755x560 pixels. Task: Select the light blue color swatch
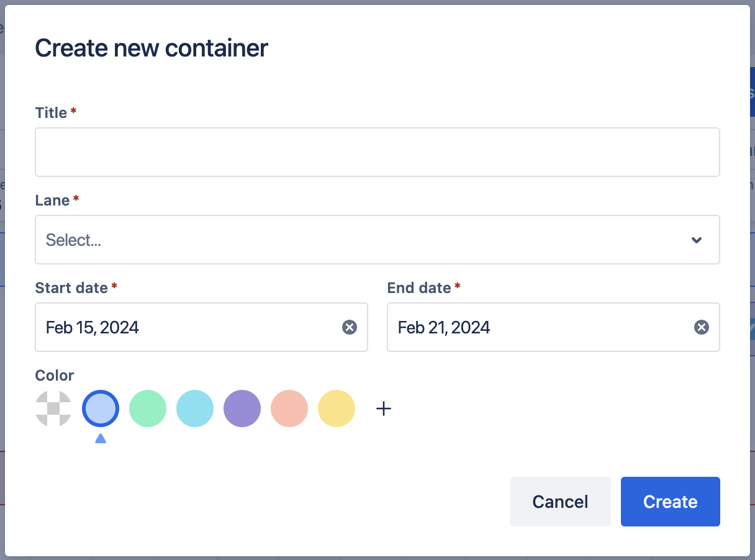coord(101,409)
